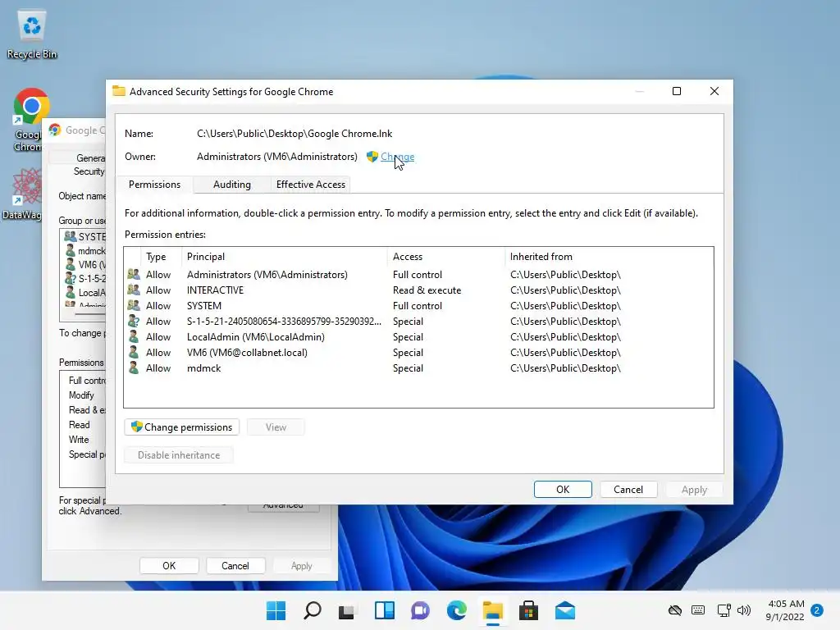Open the Windows Start menu
The height and width of the screenshot is (630, 840).
pos(276,610)
